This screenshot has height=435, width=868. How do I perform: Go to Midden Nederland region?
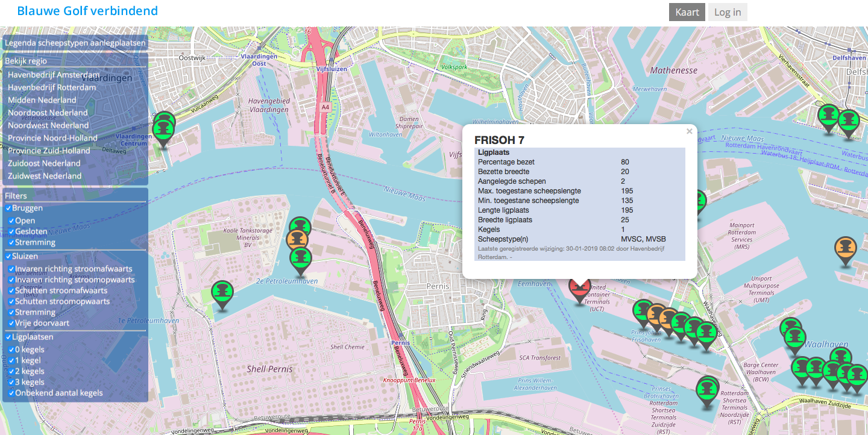point(42,100)
